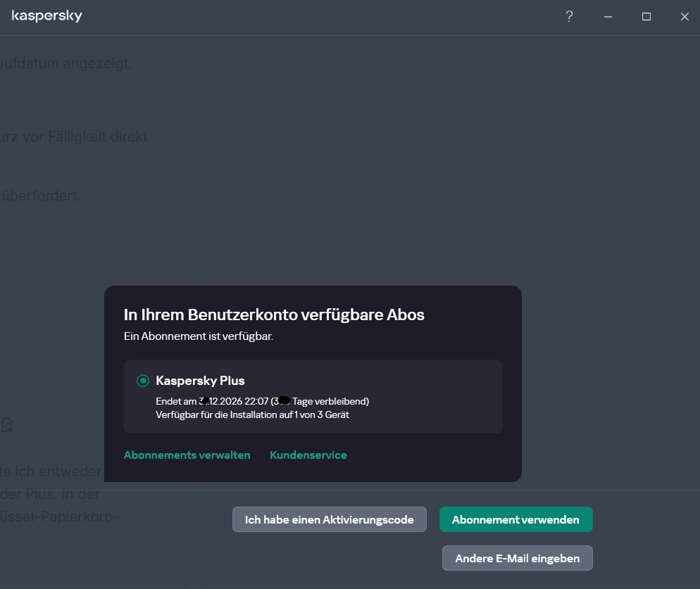This screenshot has height=589, width=700.
Task: Click Abonnement verwenden button
Action: 516,519
